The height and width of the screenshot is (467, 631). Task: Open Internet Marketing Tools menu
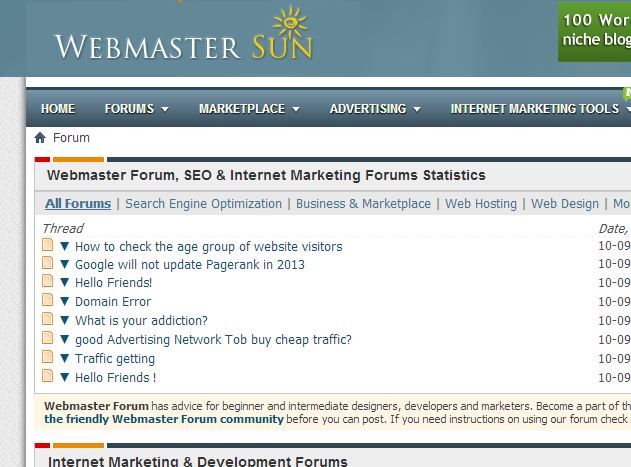pos(540,109)
